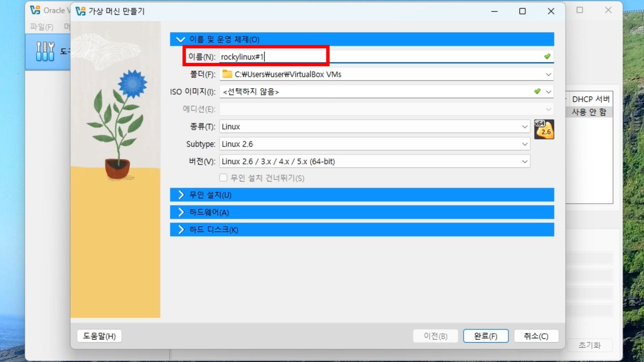The height and width of the screenshot is (362, 644).
Task: Open the Type dropdown showing Linux
Action: coord(525,127)
